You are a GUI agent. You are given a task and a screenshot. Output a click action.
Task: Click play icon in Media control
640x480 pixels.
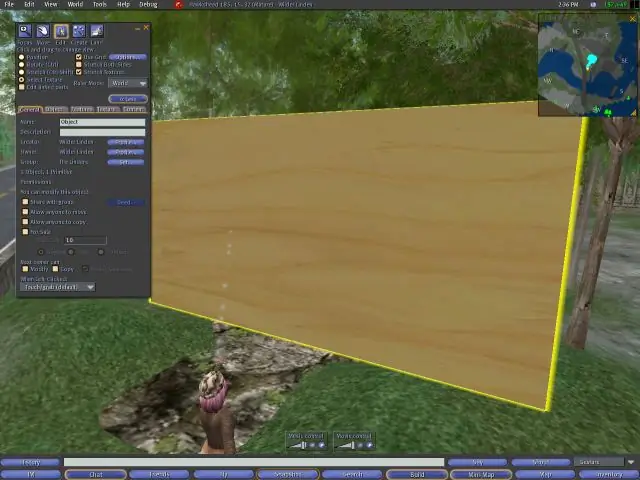pyautogui.click(x=322, y=445)
